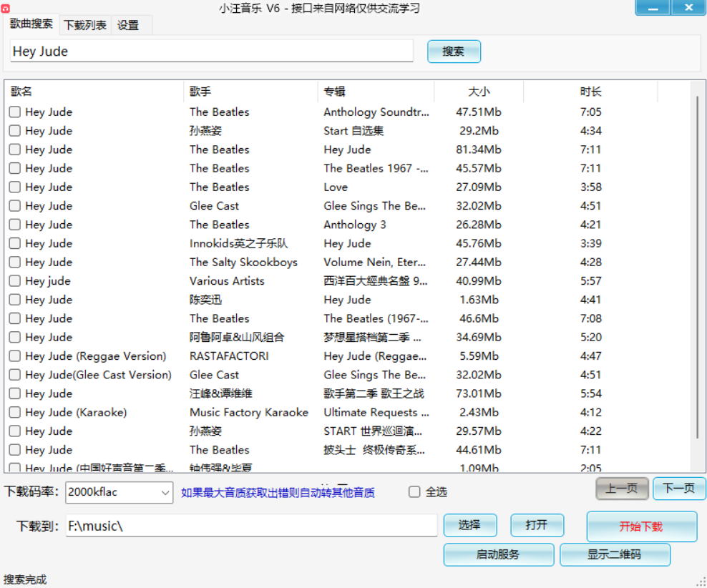Viewport: 707px width, 588px height.
Task: Check Hey Jude by 孙燕姿 Start 自选集
Action: coord(15,131)
